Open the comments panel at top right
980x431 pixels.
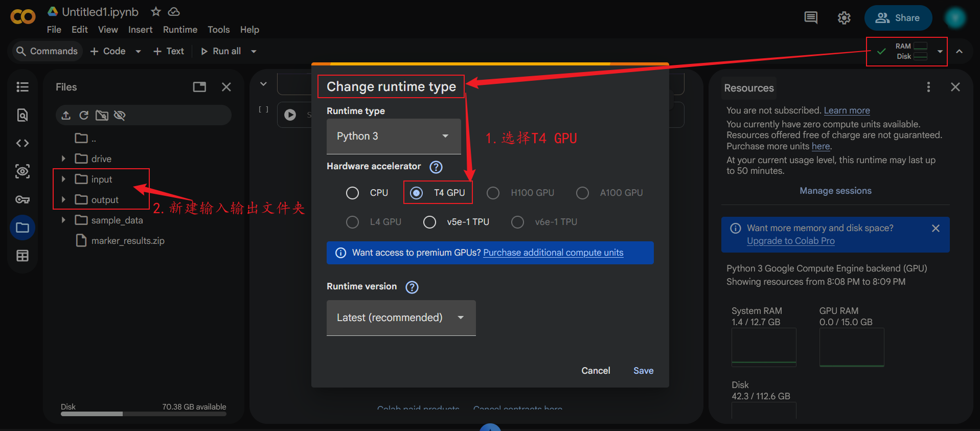click(x=810, y=17)
